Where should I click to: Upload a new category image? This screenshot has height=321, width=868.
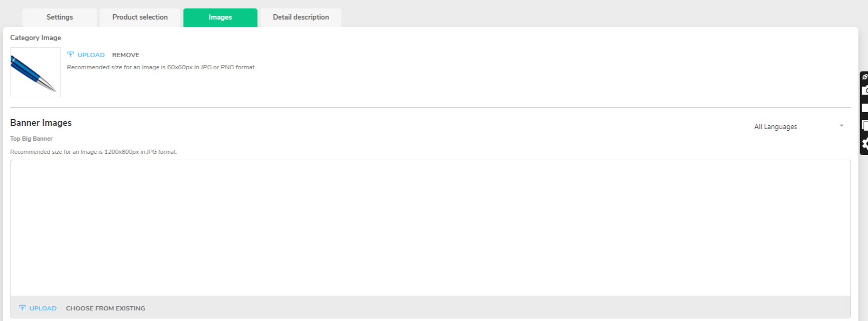coord(91,55)
